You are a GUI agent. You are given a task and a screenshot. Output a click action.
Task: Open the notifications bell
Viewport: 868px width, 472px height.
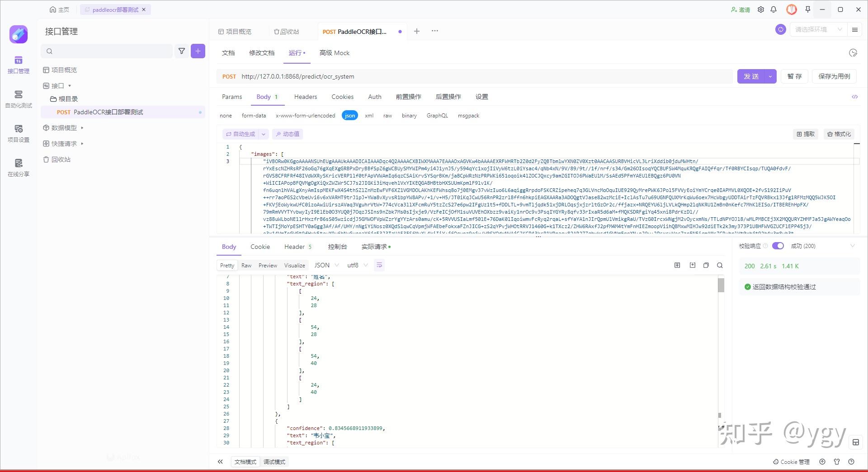pos(774,9)
